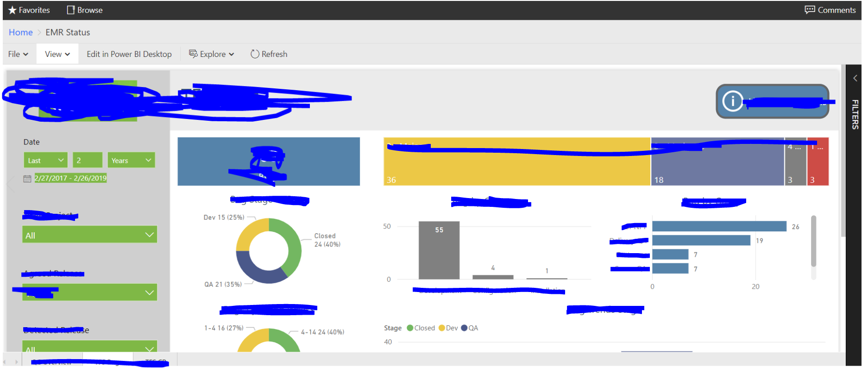Image resolution: width=868 pixels, height=373 pixels.
Task: Click the horizontal bar with value 26
Action: pos(719,226)
